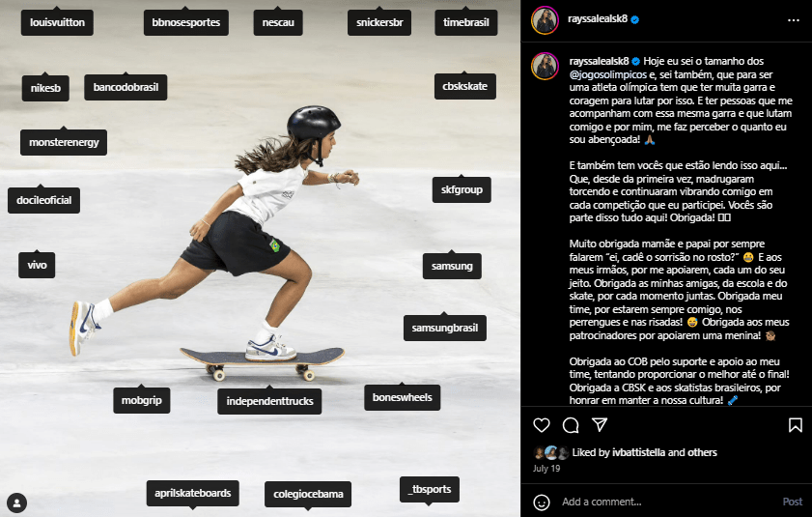812x517 pixels.
Task: Save post with bookmark icon
Action: (x=795, y=425)
